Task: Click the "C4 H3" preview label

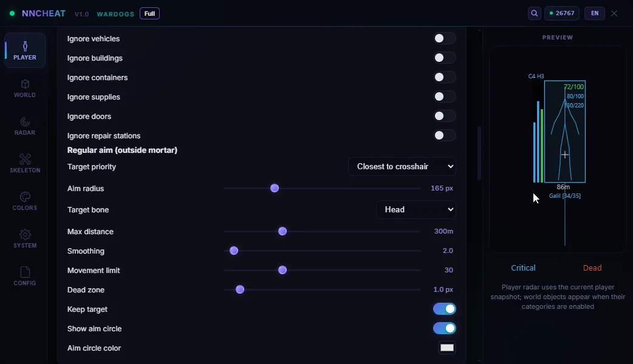Action: pos(536,76)
